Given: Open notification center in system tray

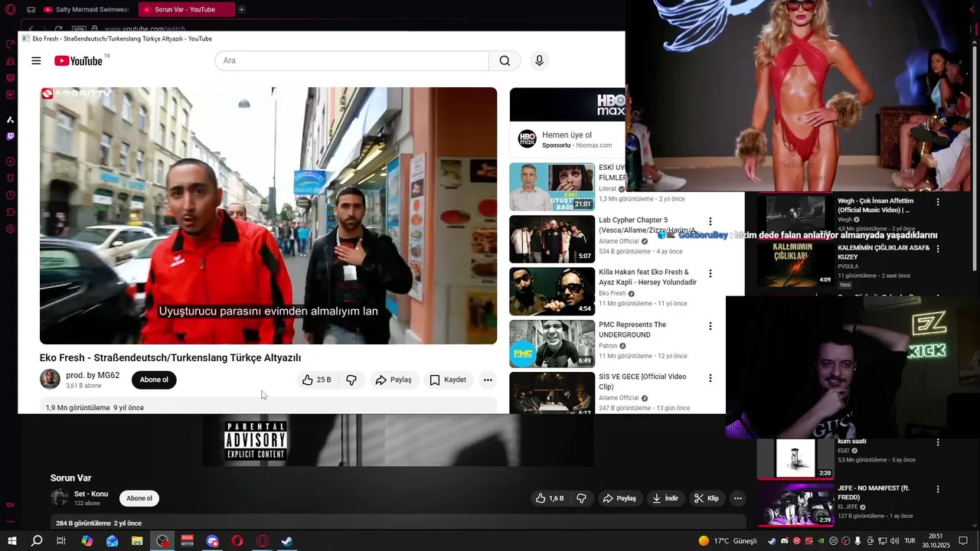Looking at the screenshot, I should pos(963,541).
